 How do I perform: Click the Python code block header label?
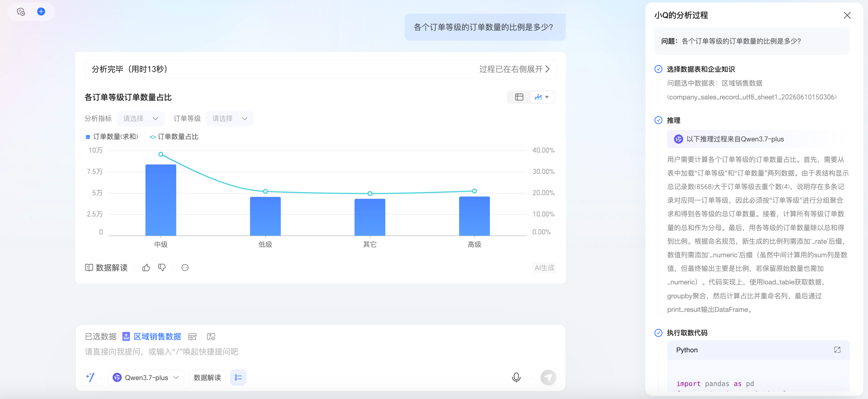point(687,350)
